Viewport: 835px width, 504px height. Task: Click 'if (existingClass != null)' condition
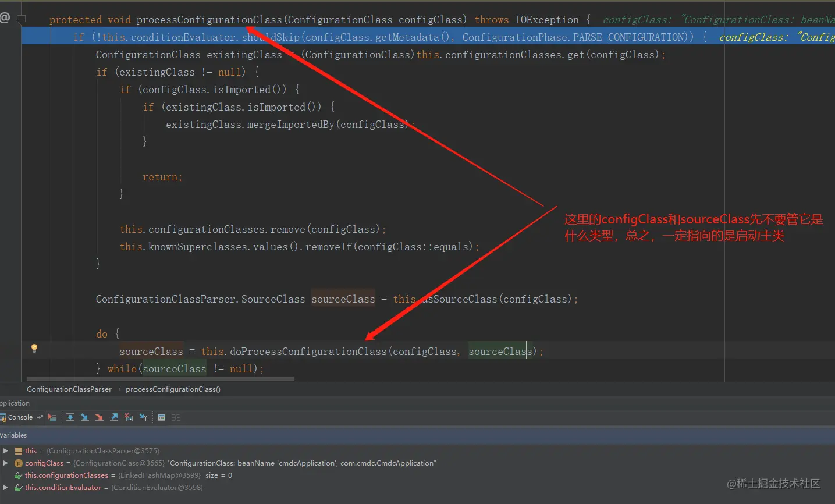tap(172, 72)
